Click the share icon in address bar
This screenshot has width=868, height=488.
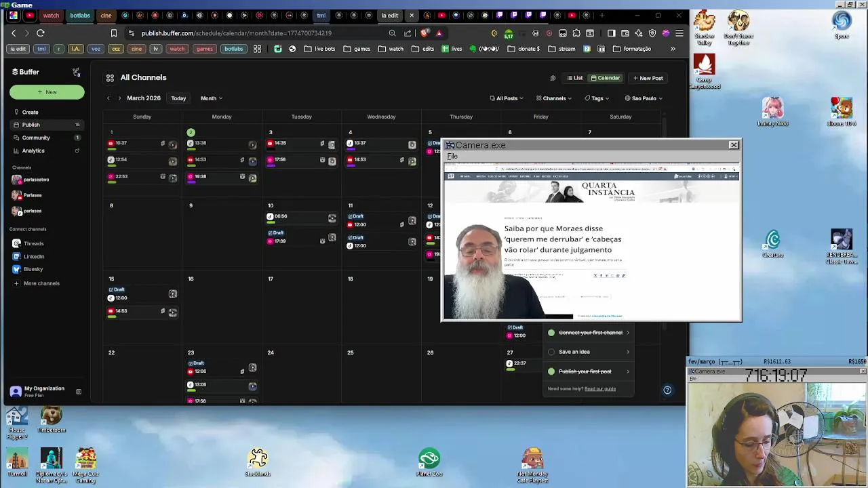pyautogui.click(x=408, y=33)
